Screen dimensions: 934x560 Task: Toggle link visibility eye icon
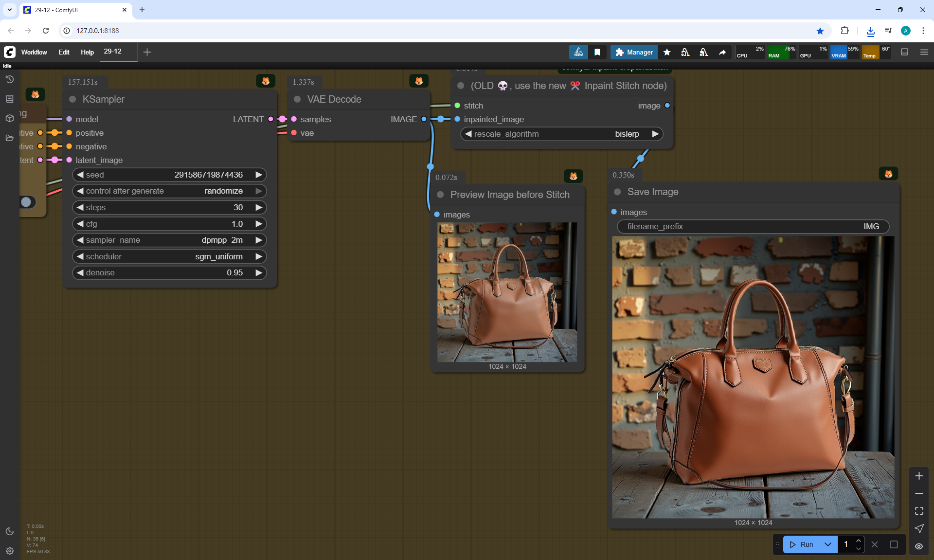(919, 546)
